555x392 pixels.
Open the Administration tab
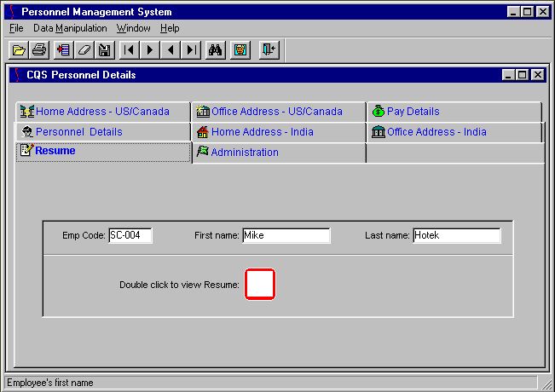[244, 153]
